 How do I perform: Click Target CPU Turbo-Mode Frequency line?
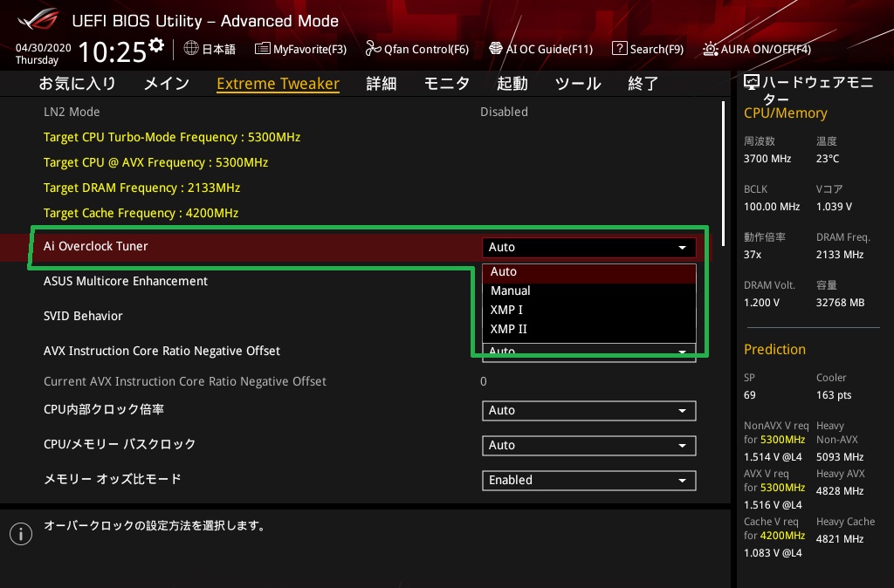pyautogui.click(x=172, y=137)
